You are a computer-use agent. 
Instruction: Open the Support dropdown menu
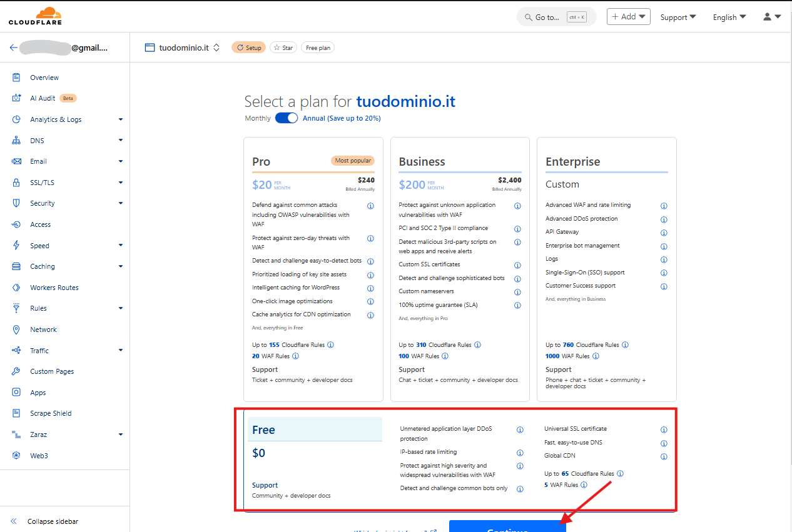(678, 18)
